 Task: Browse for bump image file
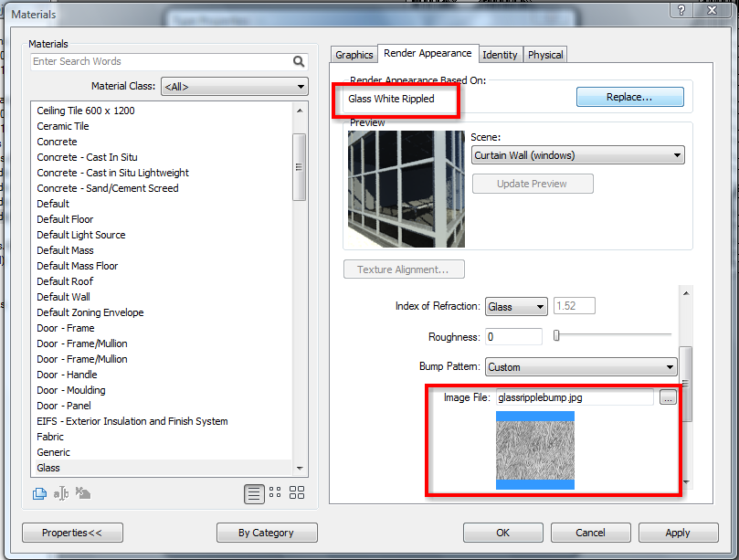coord(668,397)
